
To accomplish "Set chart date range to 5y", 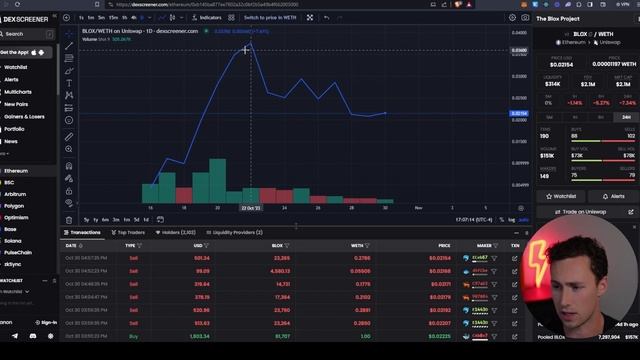I will point(86,220).
